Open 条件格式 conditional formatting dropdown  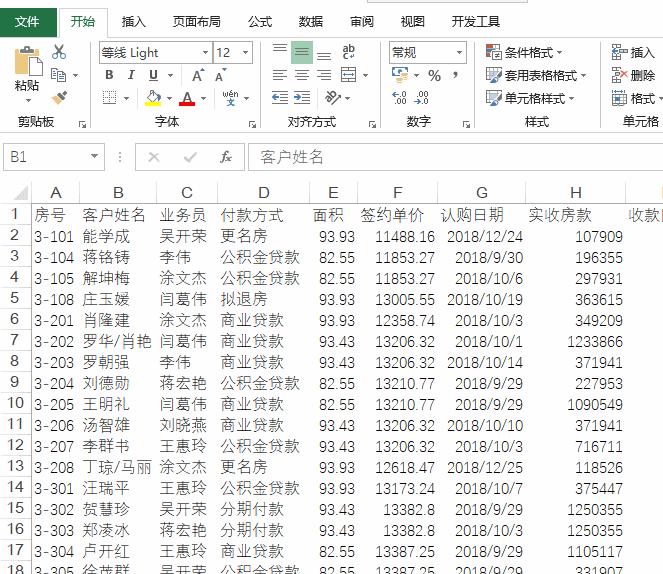point(523,52)
